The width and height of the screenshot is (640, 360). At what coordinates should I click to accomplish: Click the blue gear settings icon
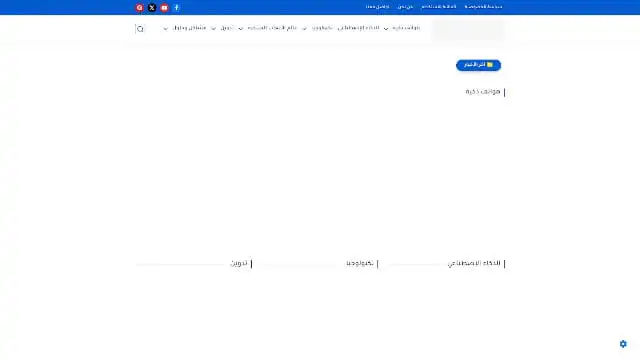(x=623, y=344)
